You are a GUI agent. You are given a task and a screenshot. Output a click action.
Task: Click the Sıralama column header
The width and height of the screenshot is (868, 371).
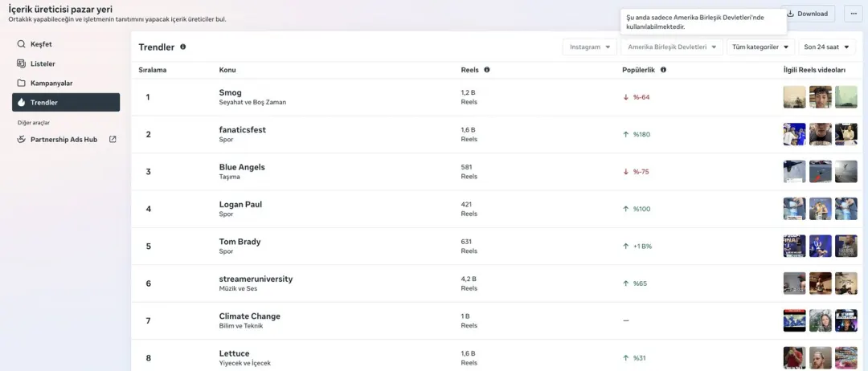[x=152, y=70]
